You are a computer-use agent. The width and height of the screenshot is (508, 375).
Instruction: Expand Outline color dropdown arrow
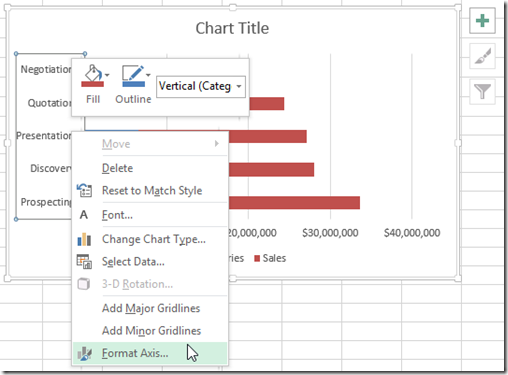tap(148, 75)
